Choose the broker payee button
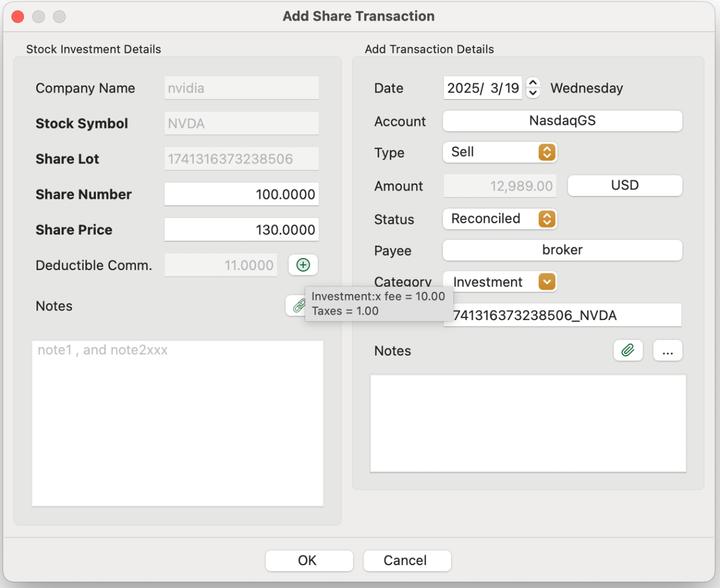Viewport: 720px width, 588px height. (x=562, y=250)
